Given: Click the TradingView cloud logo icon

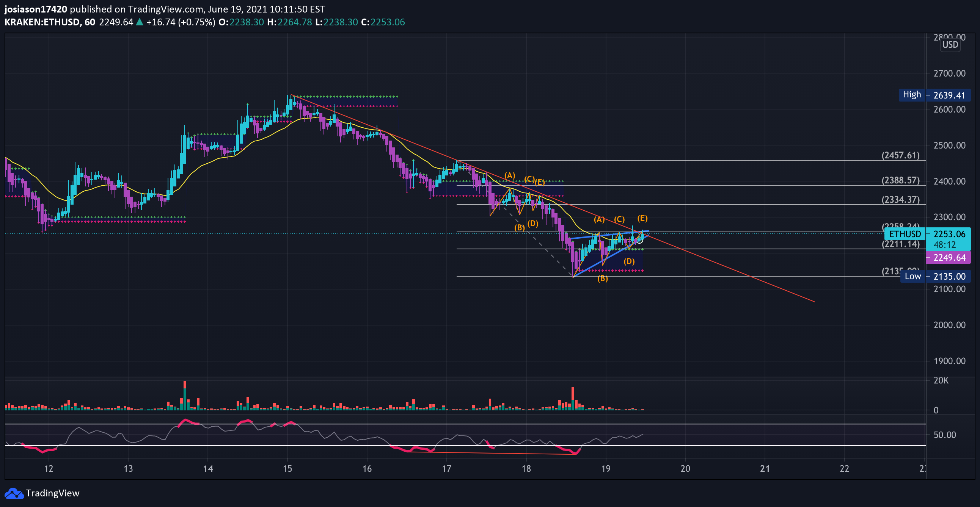Looking at the screenshot, I should (x=14, y=493).
